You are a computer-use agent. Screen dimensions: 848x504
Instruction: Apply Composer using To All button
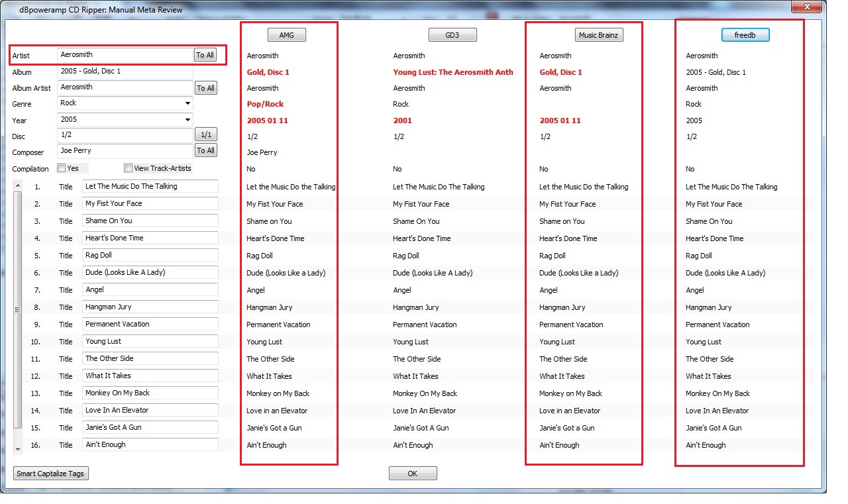pyautogui.click(x=205, y=150)
